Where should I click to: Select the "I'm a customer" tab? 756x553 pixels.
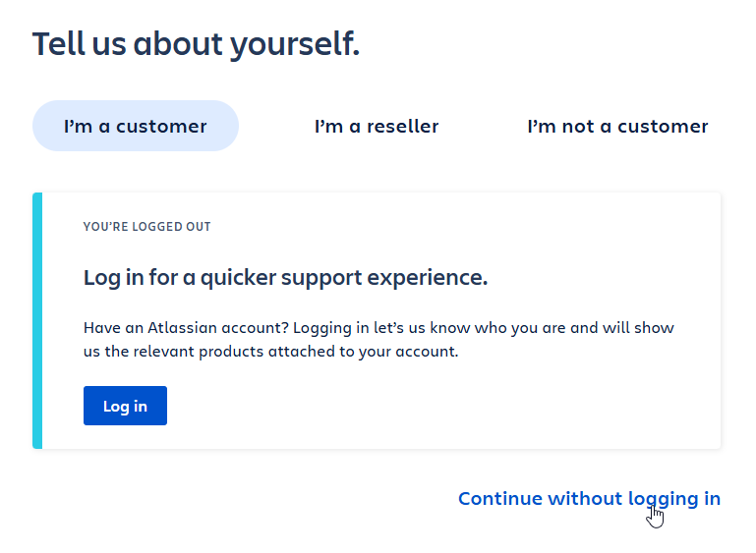tap(136, 126)
